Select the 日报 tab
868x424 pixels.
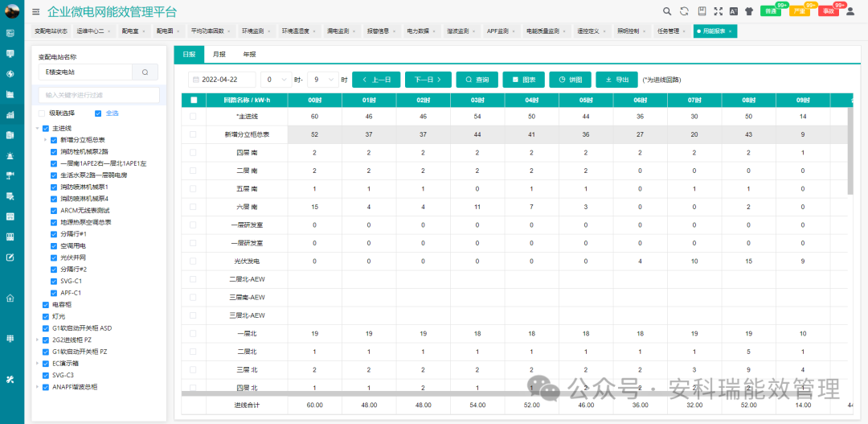(x=189, y=55)
